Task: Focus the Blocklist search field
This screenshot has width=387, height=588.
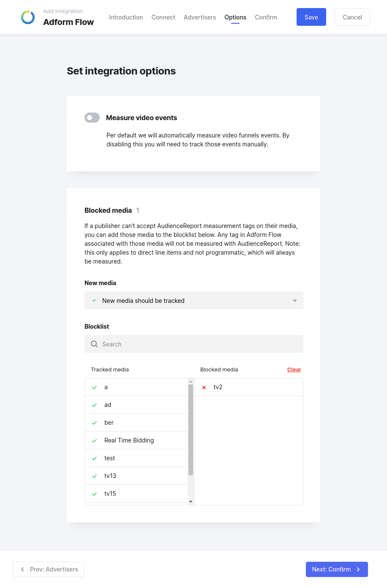Action: click(x=194, y=344)
